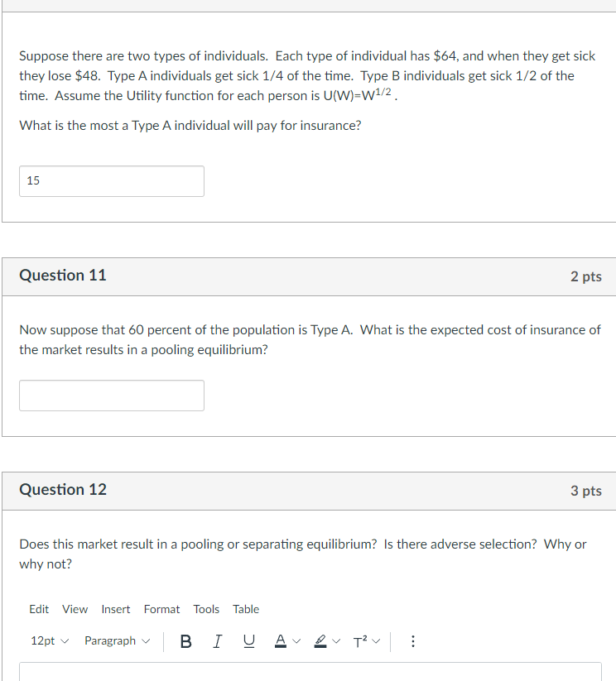Open the Format menu
The image size is (616, 681).
161,609
